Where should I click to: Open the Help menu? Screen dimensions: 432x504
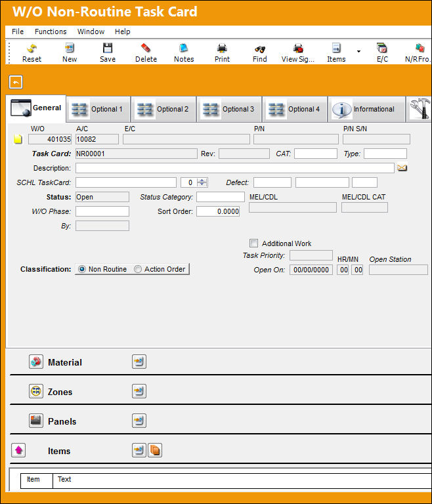123,31
